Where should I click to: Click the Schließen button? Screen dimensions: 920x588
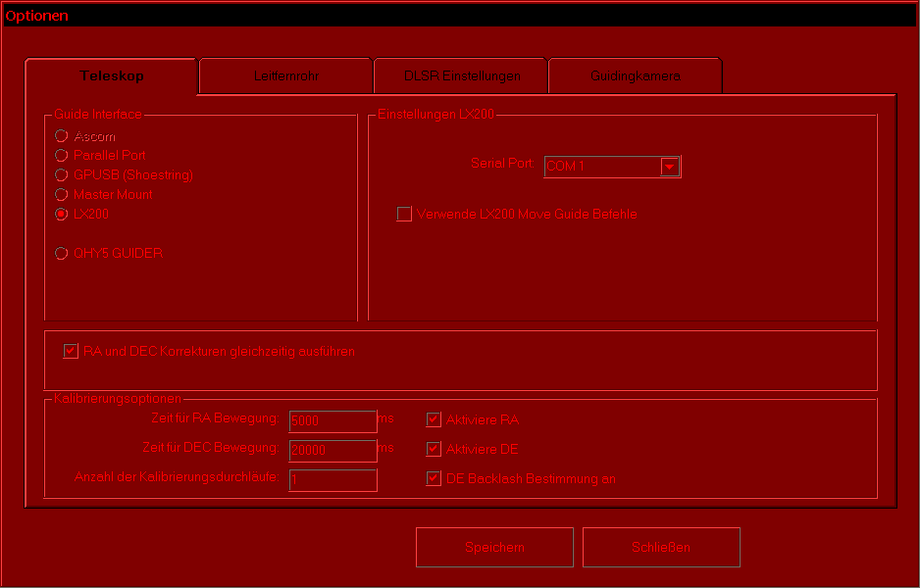pyautogui.click(x=661, y=547)
